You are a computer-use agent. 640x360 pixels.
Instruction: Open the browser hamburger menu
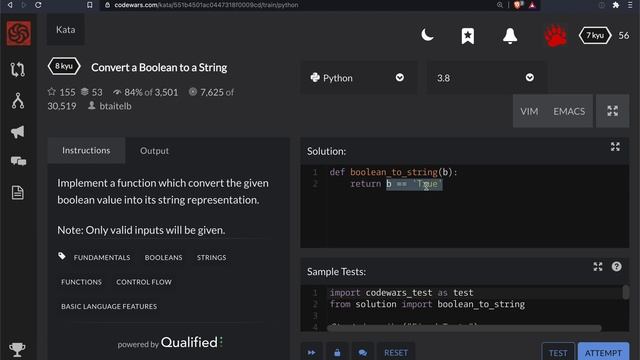[x=630, y=5]
